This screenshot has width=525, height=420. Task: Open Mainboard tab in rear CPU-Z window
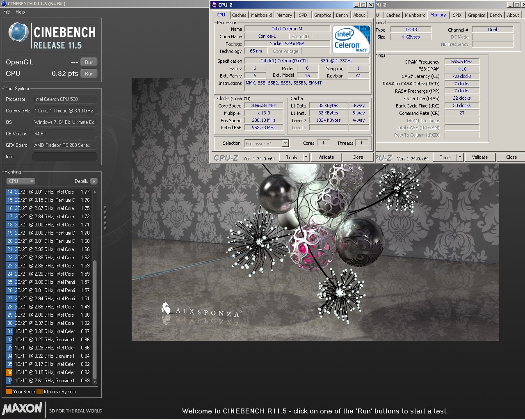[415, 15]
